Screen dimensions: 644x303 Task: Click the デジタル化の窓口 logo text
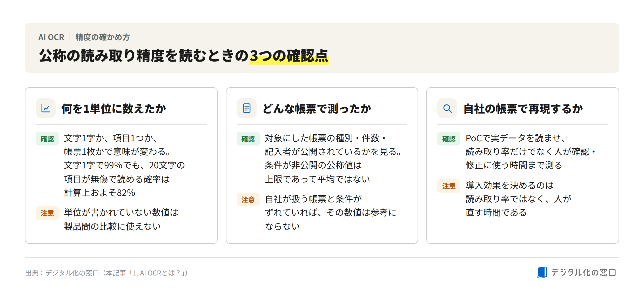pos(583,272)
